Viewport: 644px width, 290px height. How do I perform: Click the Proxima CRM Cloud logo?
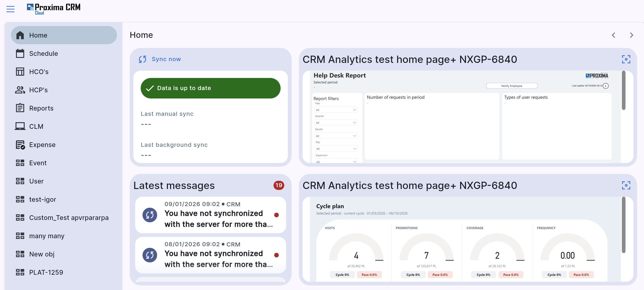[x=53, y=9]
